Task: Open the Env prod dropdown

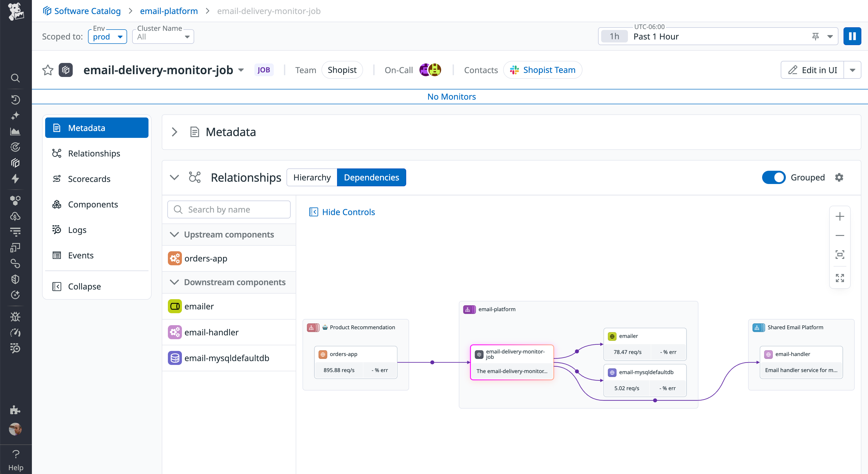Action: click(x=107, y=37)
